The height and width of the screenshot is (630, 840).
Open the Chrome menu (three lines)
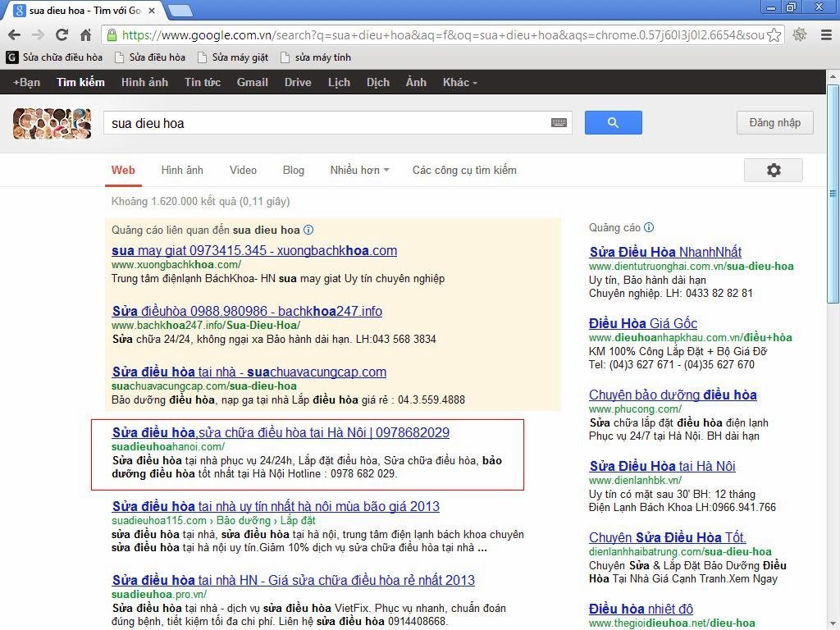(826, 35)
